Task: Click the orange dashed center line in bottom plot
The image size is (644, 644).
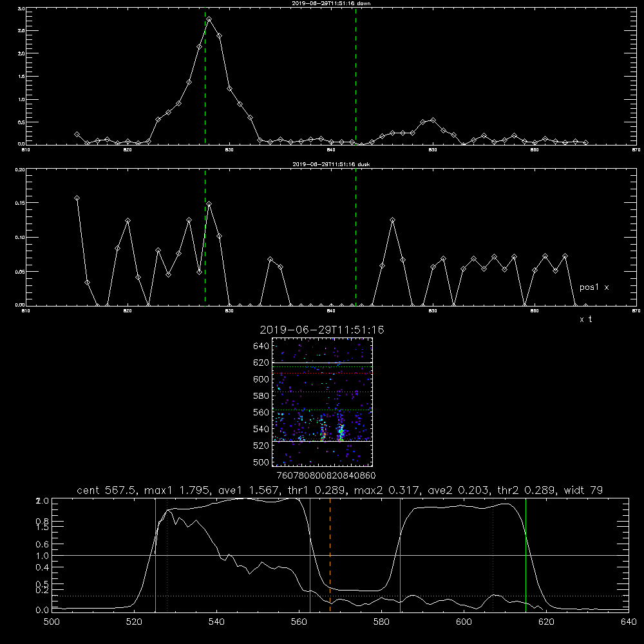Action: tap(330, 555)
